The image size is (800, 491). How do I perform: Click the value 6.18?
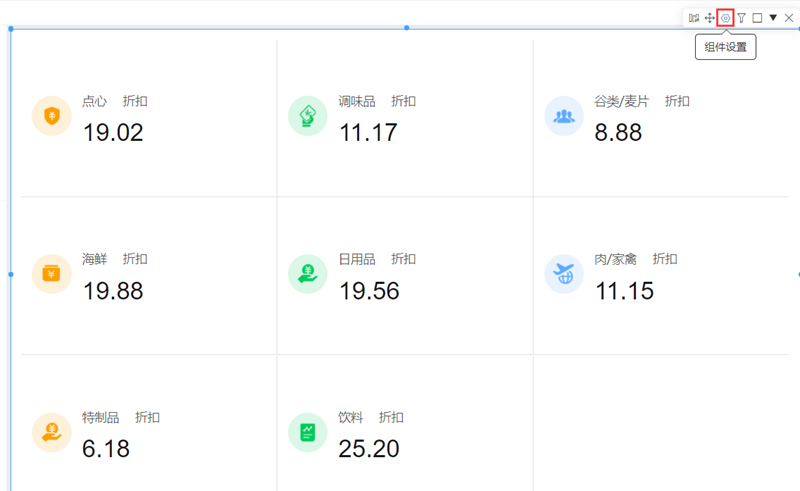pyautogui.click(x=106, y=449)
